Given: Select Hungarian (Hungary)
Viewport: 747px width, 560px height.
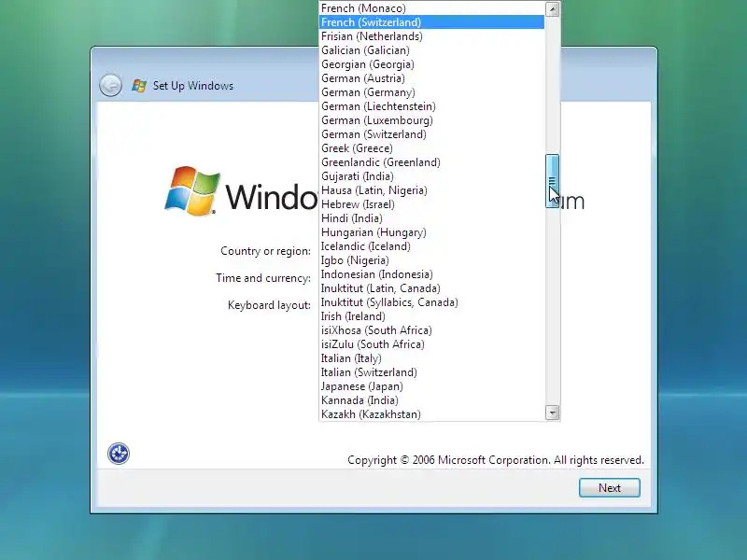Looking at the screenshot, I should (431, 232).
